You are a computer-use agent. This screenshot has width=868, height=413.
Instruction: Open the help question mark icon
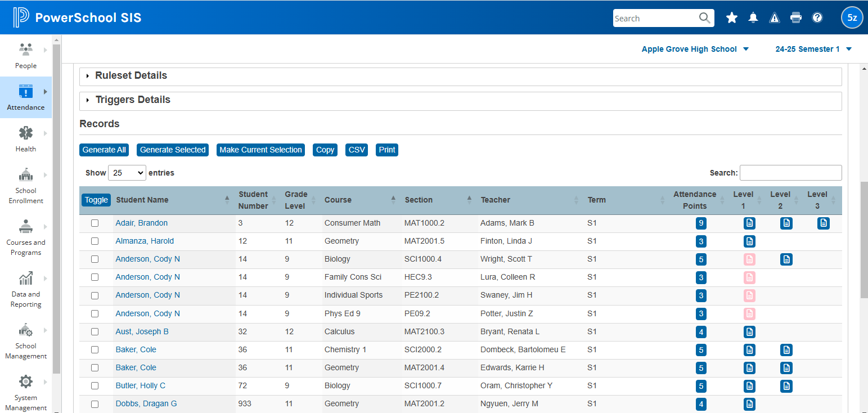[x=817, y=18]
